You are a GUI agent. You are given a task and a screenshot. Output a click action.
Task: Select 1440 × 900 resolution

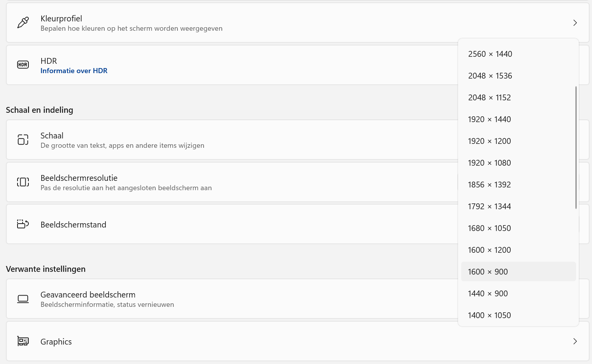coord(488,294)
